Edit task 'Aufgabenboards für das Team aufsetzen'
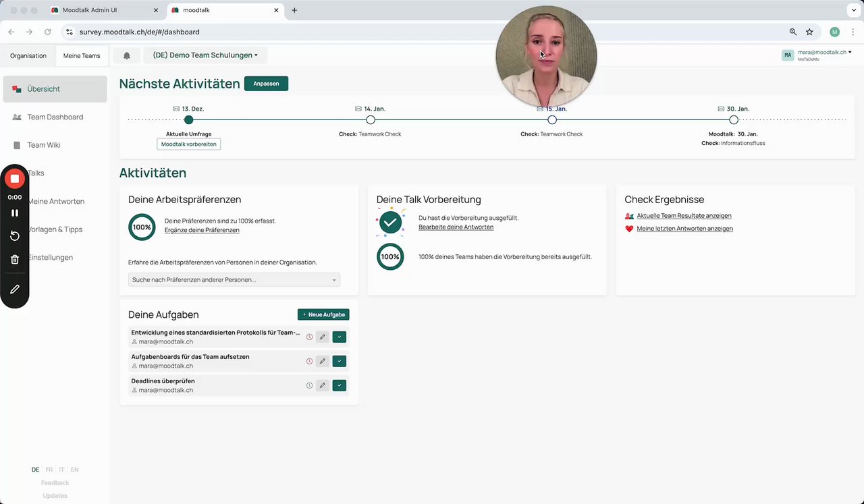Screen dimensions: 864x504 (323, 361)
